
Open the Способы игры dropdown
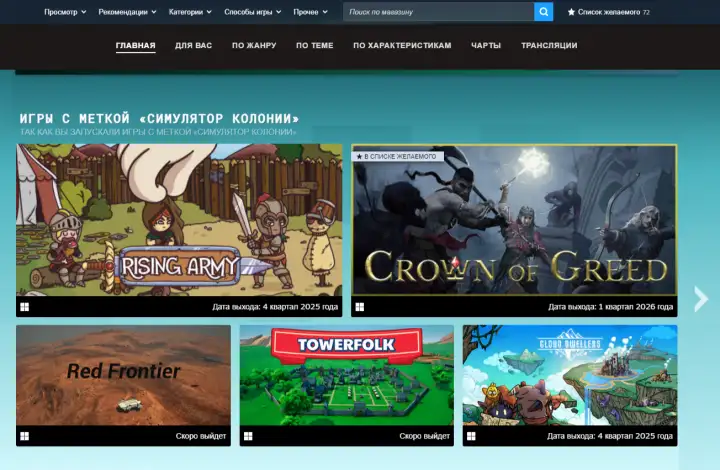point(252,12)
